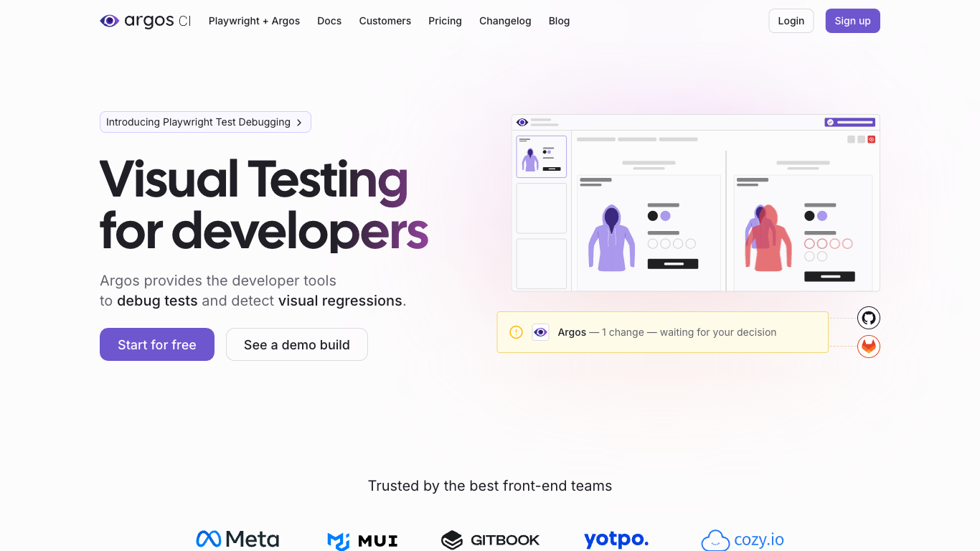Image resolution: width=980 pixels, height=551 pixels.
Task: Click Trusted by the best front-end teams text
Action: pyautogui.click(x=490, y=486)
